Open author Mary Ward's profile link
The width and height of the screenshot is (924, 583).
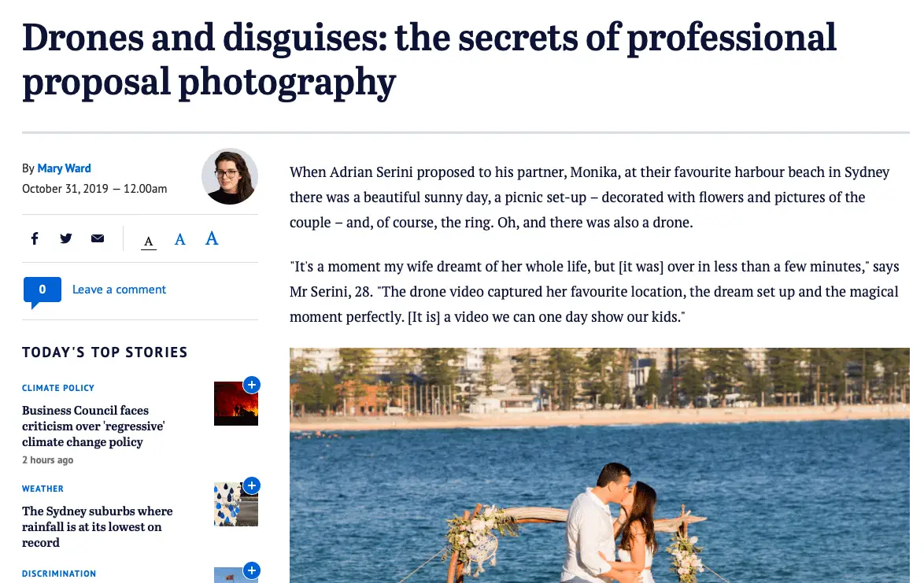[x=64, y=168]
